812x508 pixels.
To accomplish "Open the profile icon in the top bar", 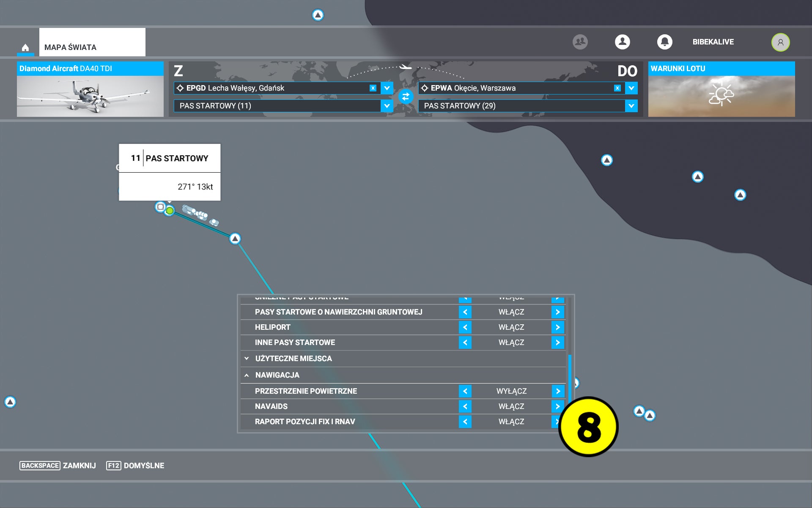I will 622,42.
